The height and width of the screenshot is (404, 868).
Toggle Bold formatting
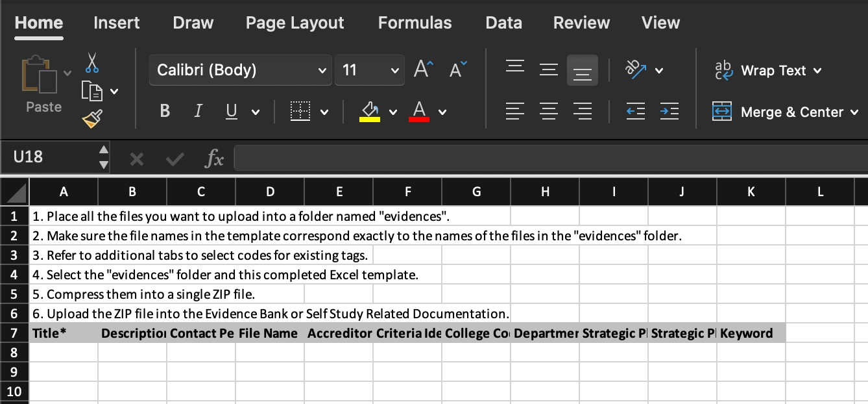(165, 112)
